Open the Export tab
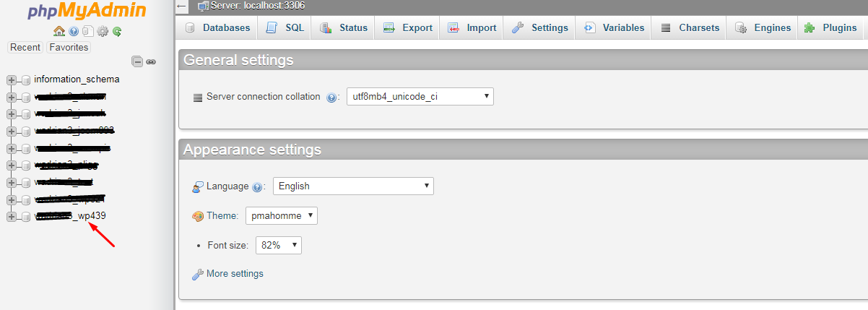This screenshot has width=868, height=310. 408,28
